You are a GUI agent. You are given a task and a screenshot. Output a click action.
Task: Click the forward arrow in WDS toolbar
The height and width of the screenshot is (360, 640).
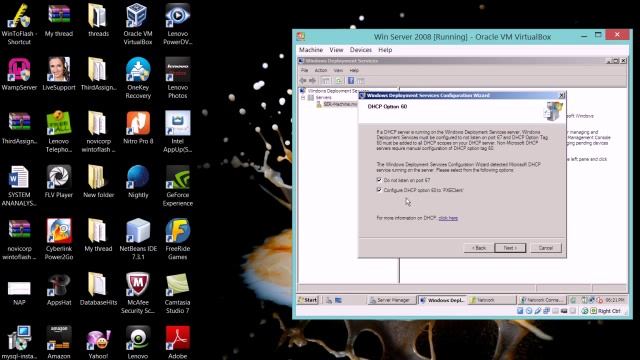coord(312,80)
